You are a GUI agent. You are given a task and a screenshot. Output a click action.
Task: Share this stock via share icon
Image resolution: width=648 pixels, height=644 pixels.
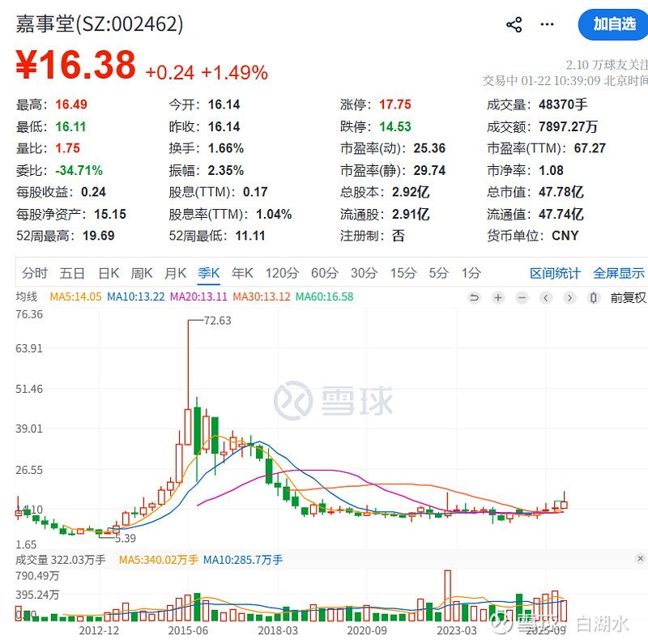pos(514,25)
